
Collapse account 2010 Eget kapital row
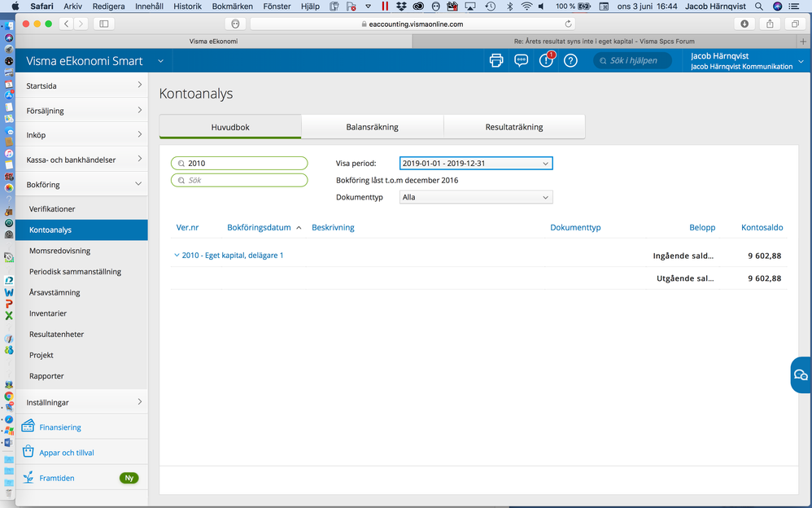tap(177, 255)
